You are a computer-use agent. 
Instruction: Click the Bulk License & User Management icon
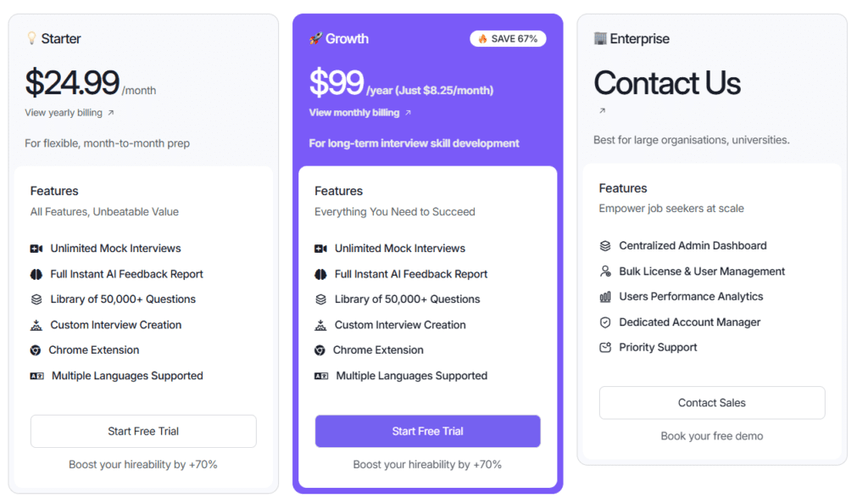tap(605, 271)
